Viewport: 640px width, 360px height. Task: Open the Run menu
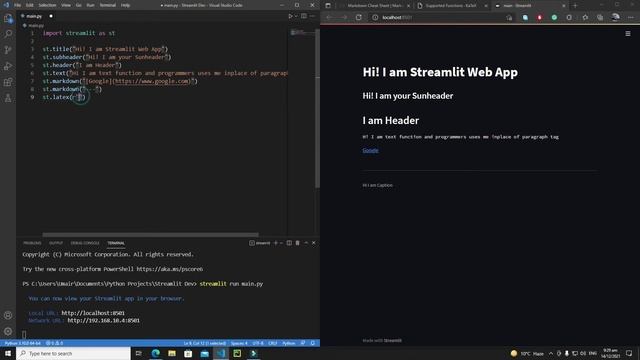point(91,5)
